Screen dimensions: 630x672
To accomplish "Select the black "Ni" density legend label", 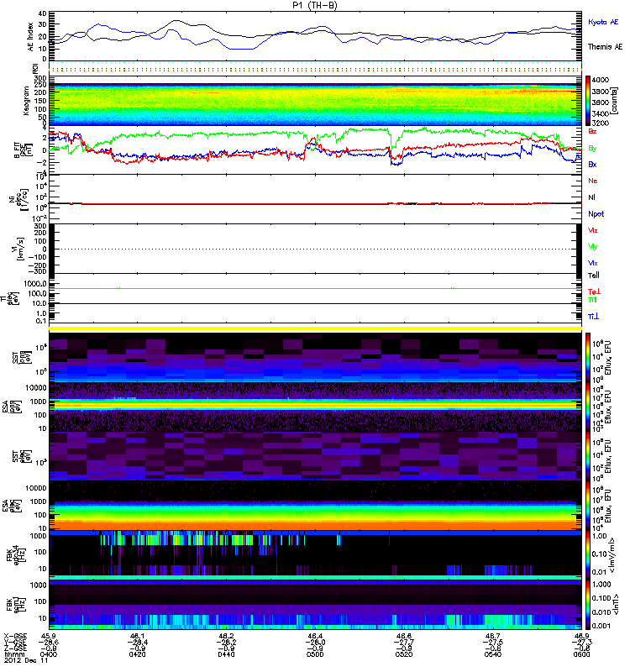I will pos(592,197).
